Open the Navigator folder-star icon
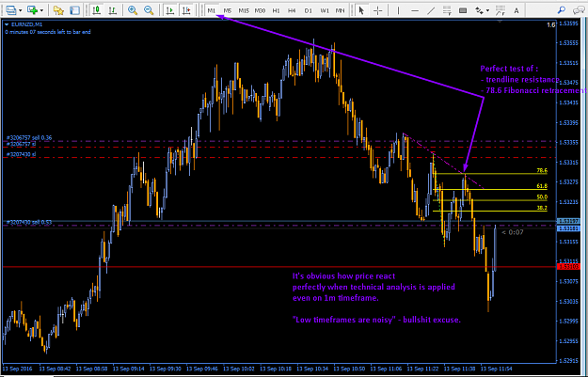 click(x=58, y=10)
